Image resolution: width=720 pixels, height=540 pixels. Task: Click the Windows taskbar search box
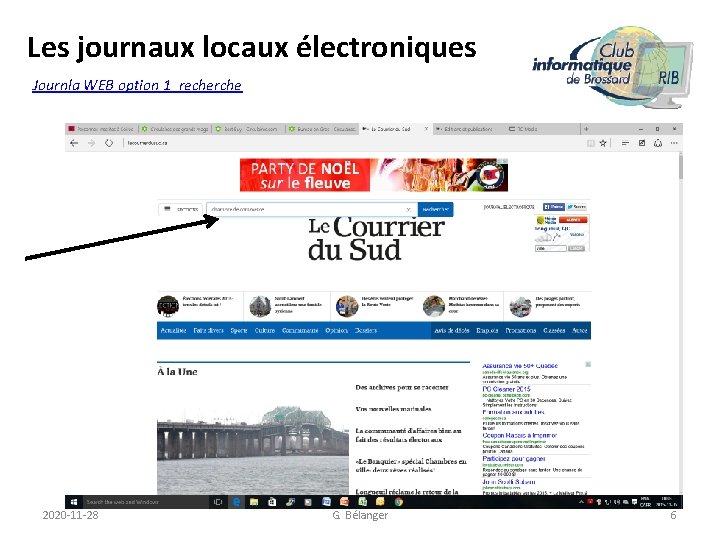tap(146, 502)
